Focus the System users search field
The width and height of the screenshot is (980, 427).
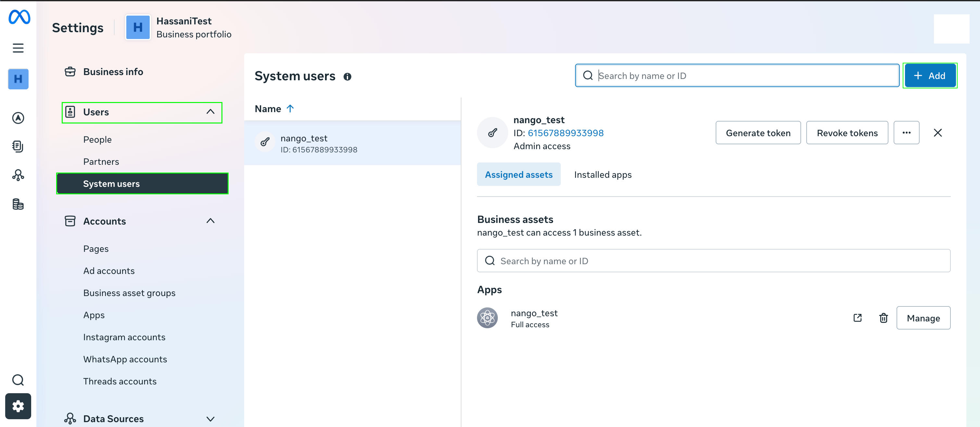(x=737, y=75)
